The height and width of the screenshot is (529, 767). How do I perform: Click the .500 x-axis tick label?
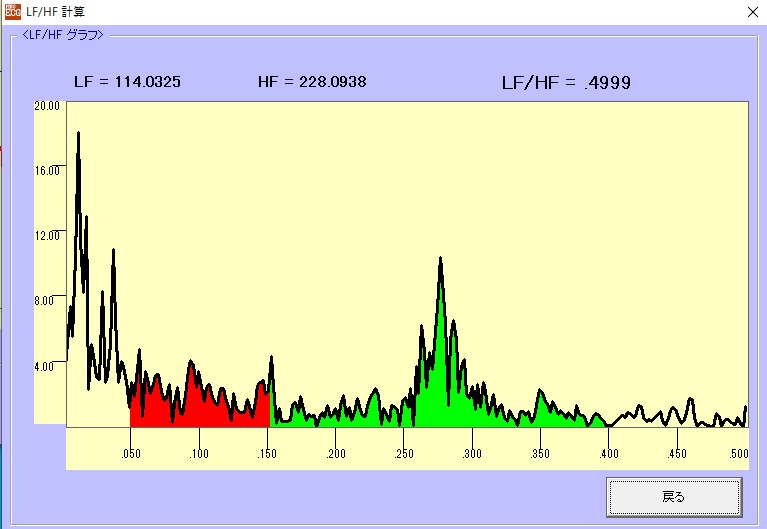point(739,454)
